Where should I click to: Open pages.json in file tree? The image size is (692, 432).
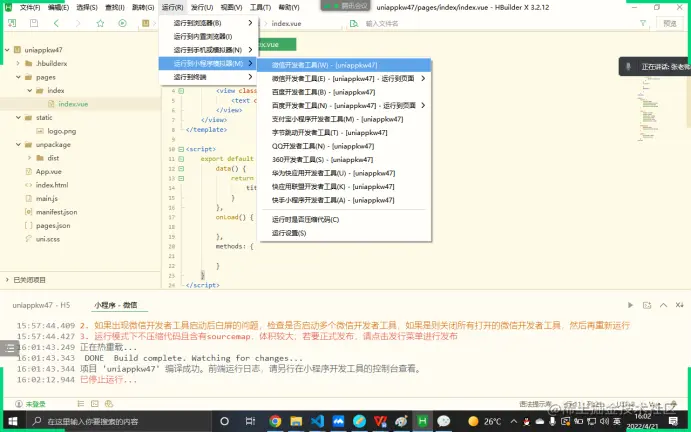click(53, 226)
